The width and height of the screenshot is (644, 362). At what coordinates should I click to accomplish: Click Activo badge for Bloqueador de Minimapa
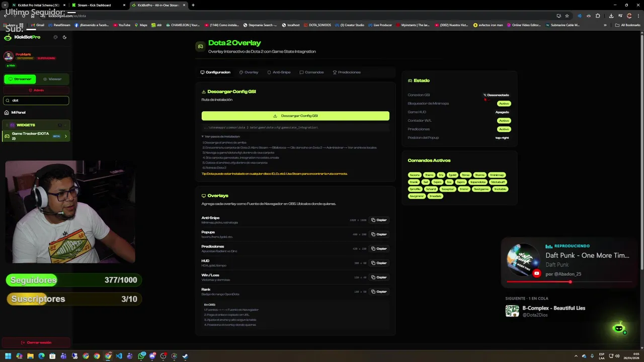(x=504, y=104)
